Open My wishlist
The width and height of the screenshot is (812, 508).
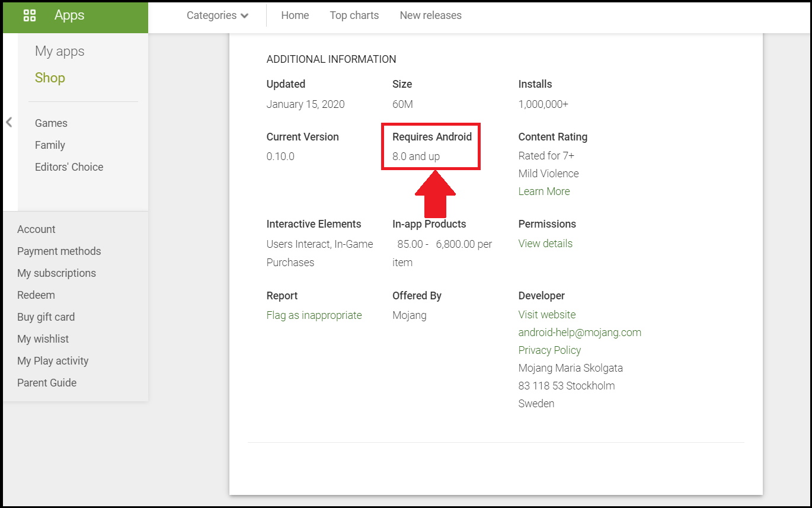(x=43, y=339)
